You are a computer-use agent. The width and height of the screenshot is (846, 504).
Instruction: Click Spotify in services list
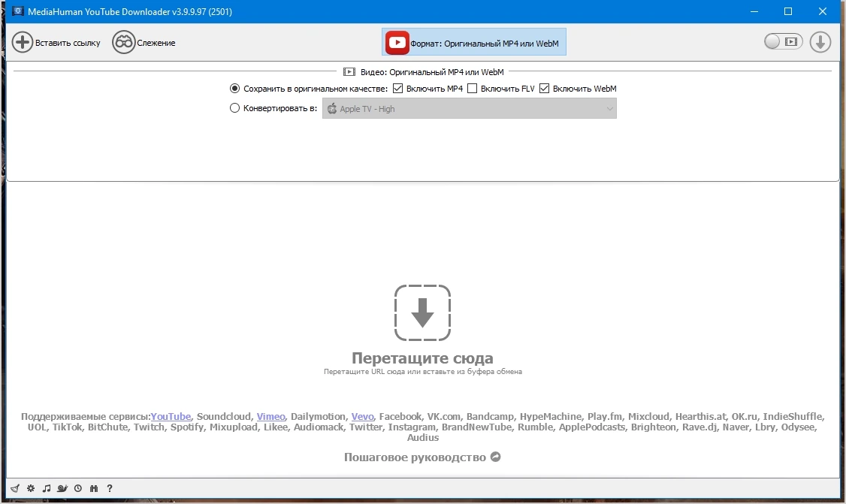[x=186, y=427]
